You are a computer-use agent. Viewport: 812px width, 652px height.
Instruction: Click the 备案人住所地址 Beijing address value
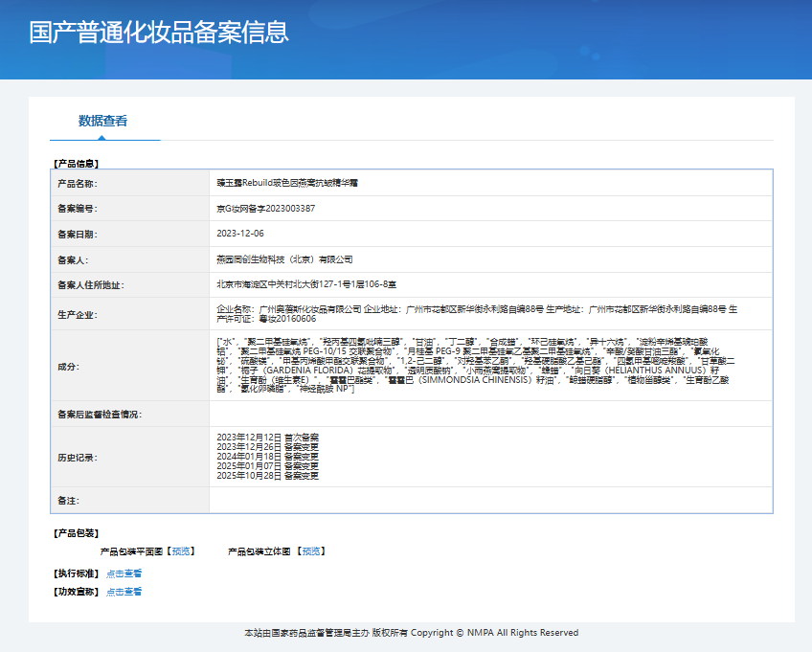point(306,284)
